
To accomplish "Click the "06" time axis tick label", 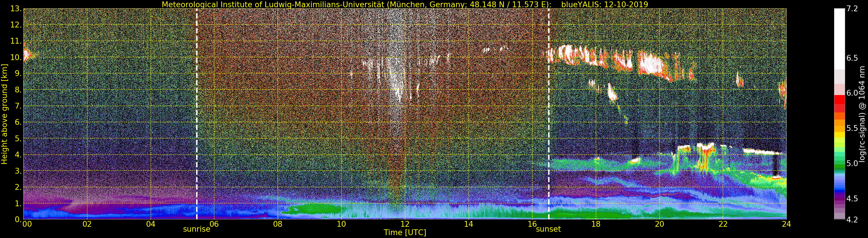I will click(x=214, y=224).
